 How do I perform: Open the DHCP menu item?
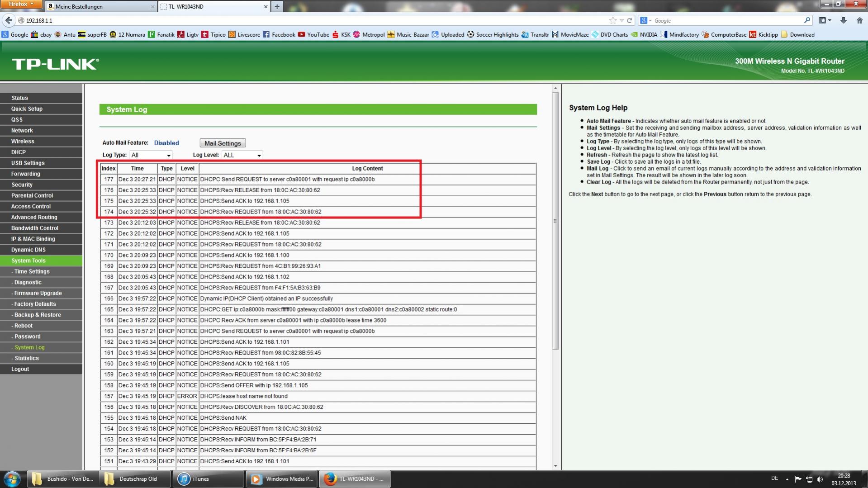(x=41, y=152)
